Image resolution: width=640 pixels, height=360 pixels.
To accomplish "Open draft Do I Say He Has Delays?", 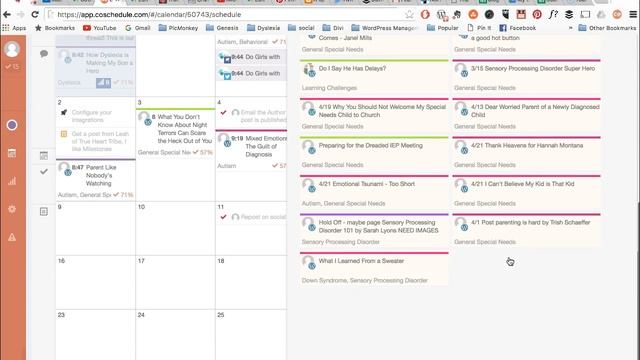I will (374, 77).
